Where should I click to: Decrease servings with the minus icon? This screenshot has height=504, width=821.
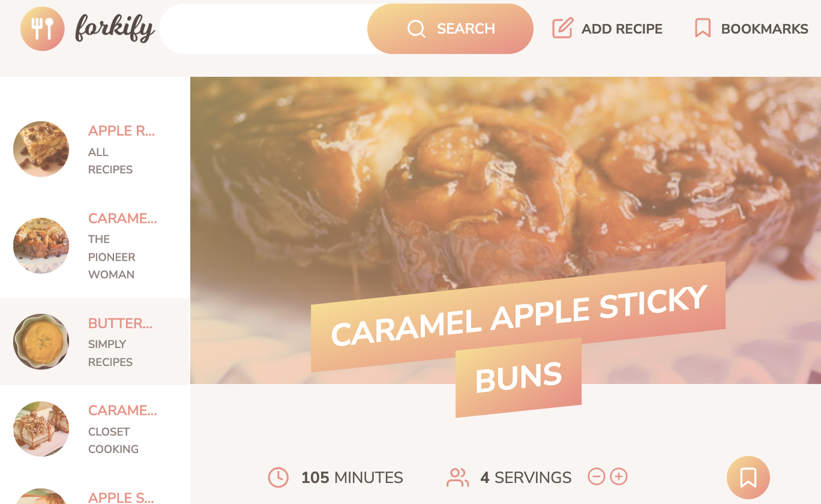pyautogui.click(x=597, y=477)
